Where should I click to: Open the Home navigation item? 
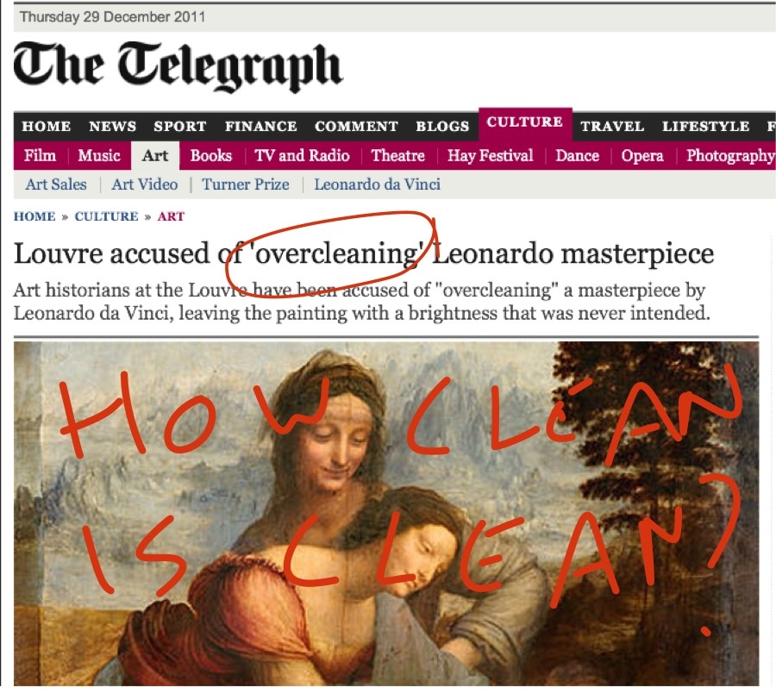coord(46,127)
